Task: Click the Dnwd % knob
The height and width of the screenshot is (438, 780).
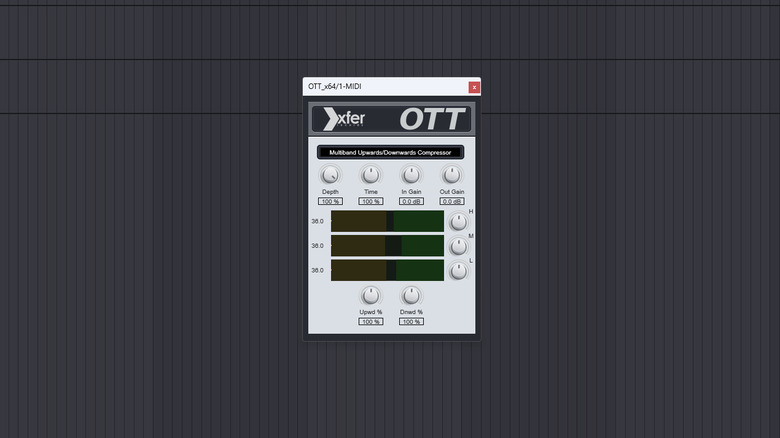Action: tap(411, 296)
